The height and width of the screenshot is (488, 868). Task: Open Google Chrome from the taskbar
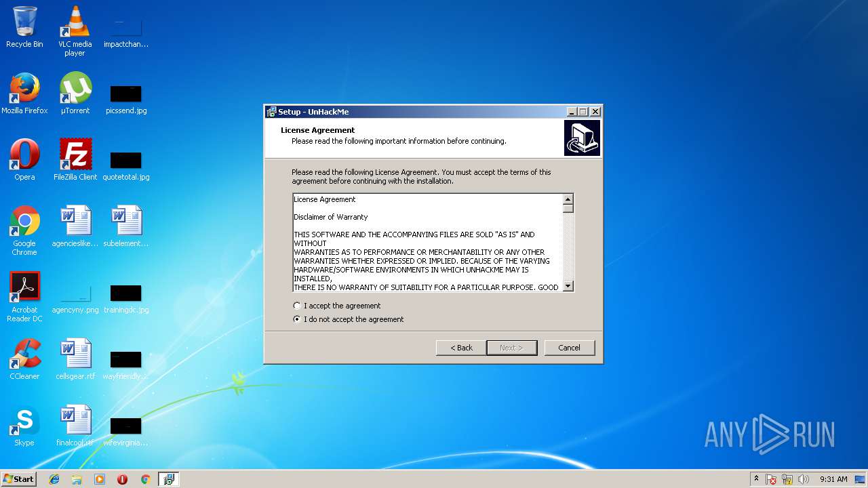click(x=145, y=479)
